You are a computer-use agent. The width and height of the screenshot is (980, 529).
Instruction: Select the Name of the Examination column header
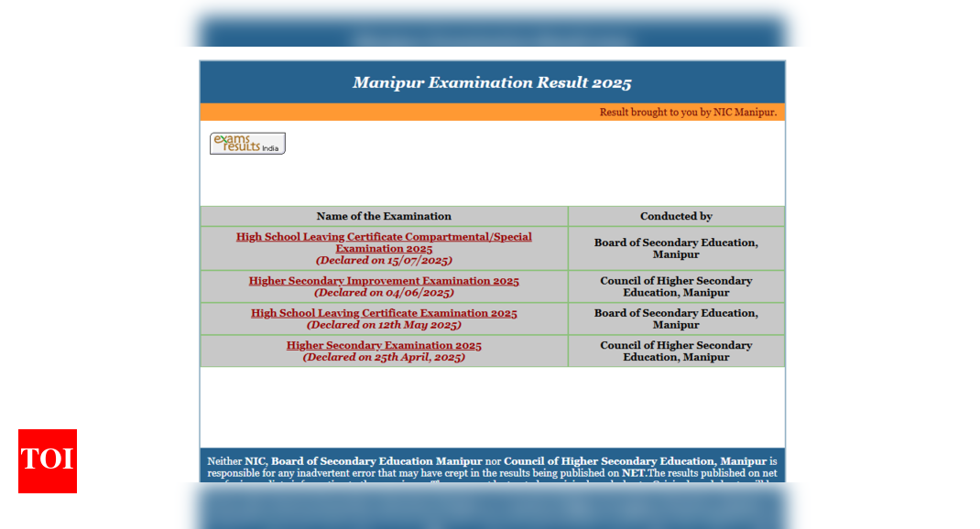[384, 216]
